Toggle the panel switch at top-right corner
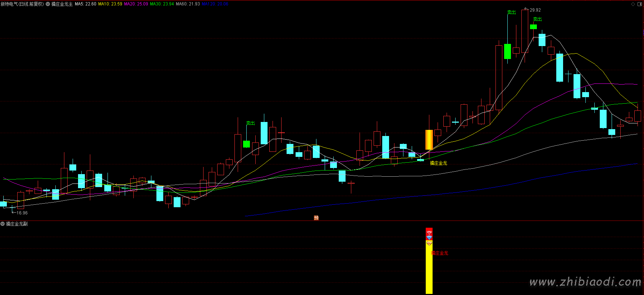 tap(639, 4)
